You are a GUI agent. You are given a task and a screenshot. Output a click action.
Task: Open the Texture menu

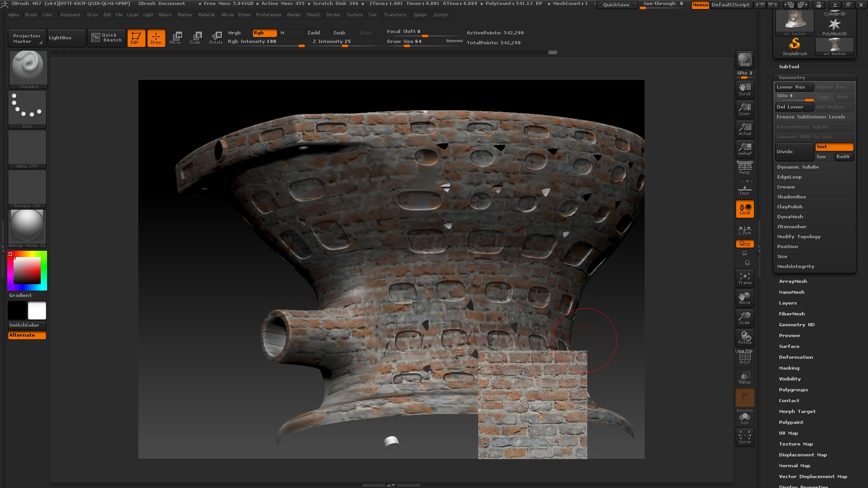point(354,15)
